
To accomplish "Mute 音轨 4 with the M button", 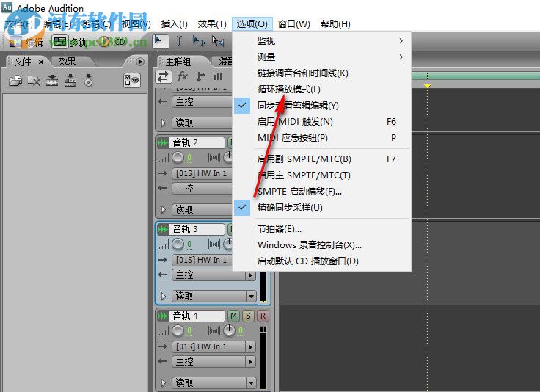I will (233, 316).
